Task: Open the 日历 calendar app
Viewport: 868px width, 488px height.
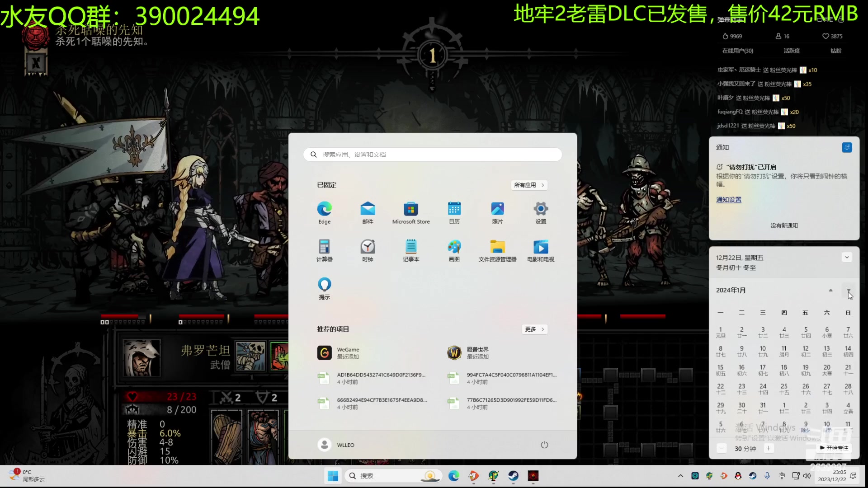Action: 454,213
